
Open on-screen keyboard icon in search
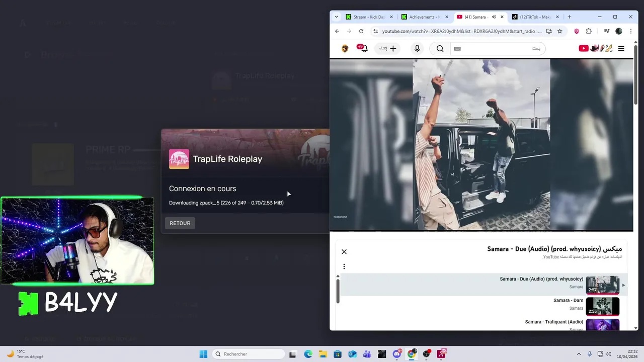(x=457, y=49)
